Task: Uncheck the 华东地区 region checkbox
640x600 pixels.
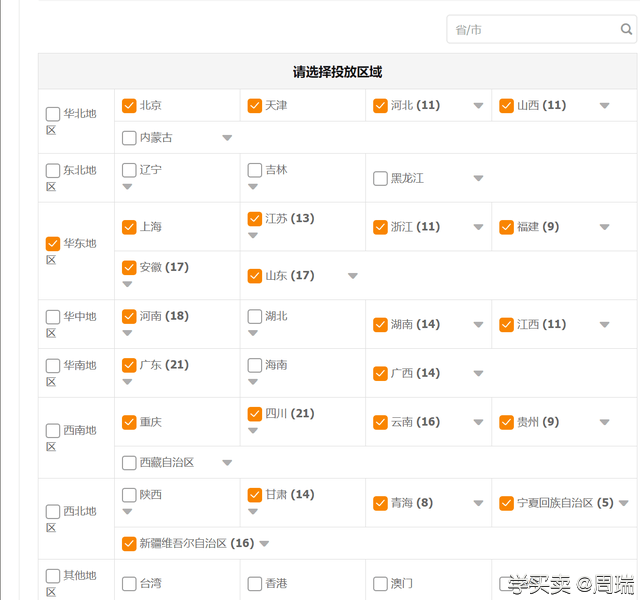Action: pyautogui.click(x=53, y=244)
